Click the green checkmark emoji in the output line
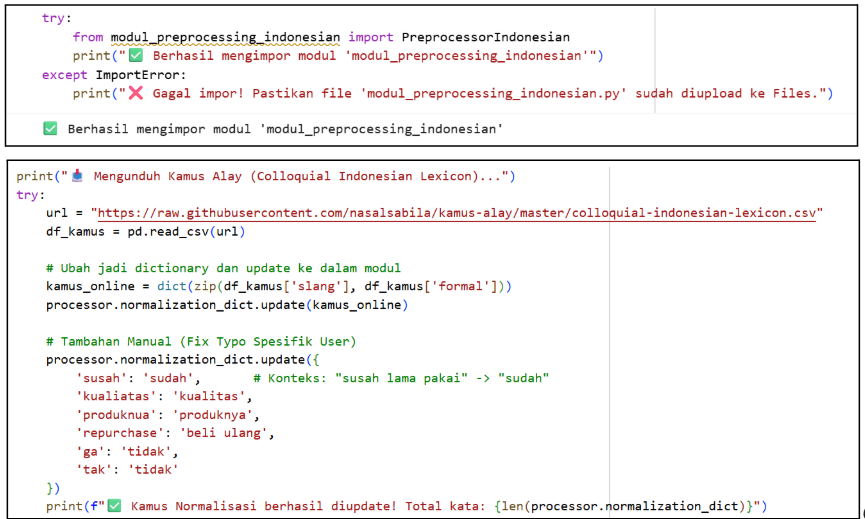 (x=50, y=129)
